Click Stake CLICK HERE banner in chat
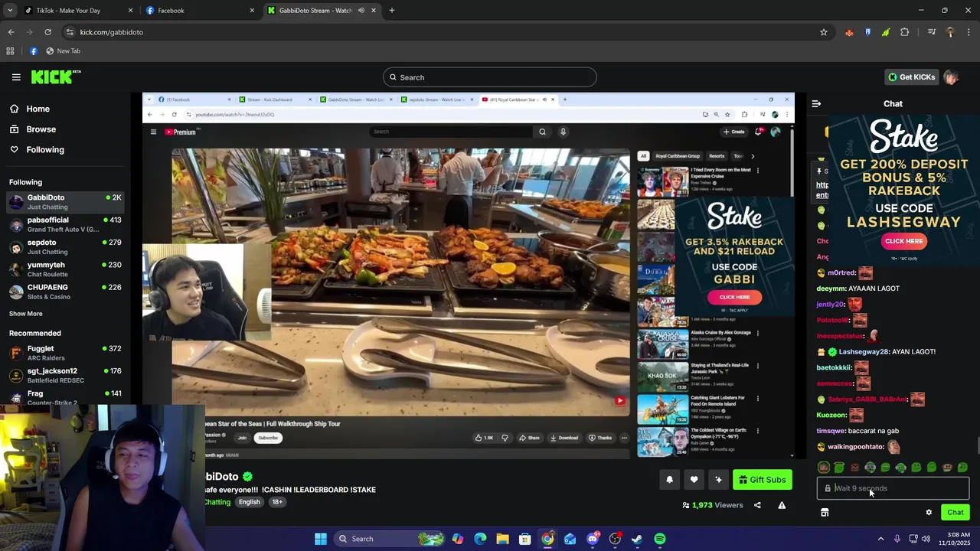Viewport: 980px width, 551px height. coord(903,241)
